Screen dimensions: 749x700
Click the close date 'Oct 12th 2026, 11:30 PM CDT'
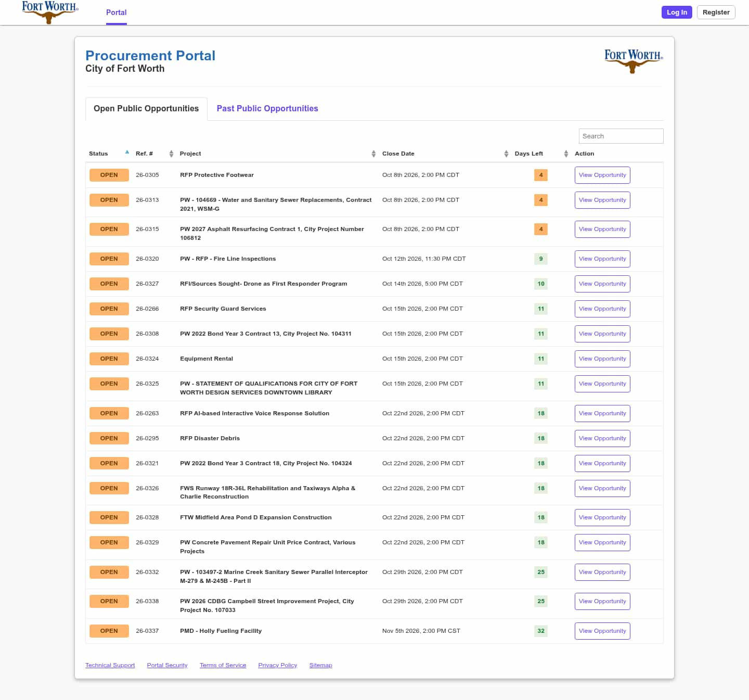(424, 259)
